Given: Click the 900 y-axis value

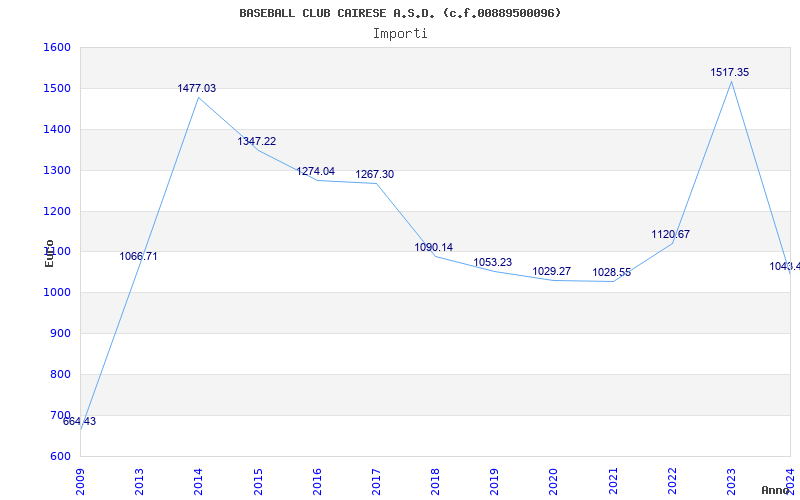Looking at the screenshot, I should [x=60, y=334].
